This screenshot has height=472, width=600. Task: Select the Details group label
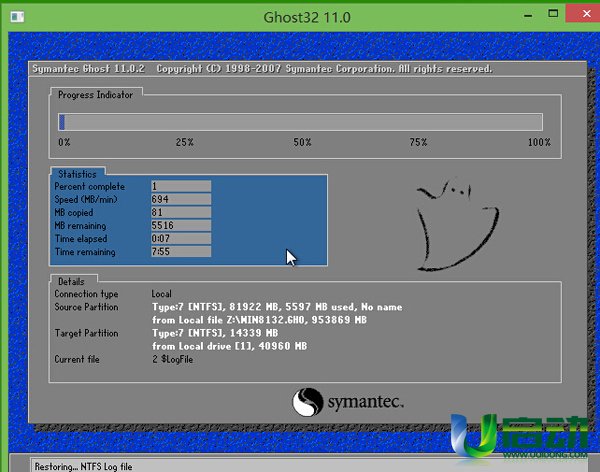pyautogui.click(x=71, y=282)
